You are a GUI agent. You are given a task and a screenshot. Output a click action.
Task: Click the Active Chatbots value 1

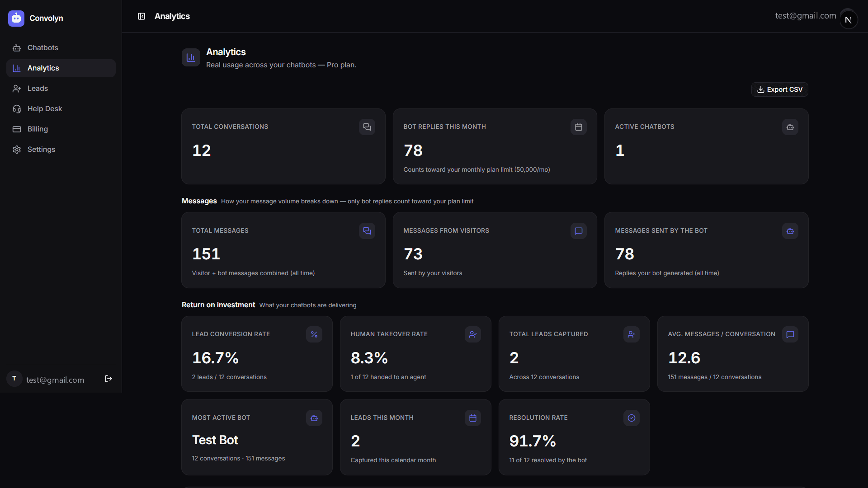click(620, 150)
